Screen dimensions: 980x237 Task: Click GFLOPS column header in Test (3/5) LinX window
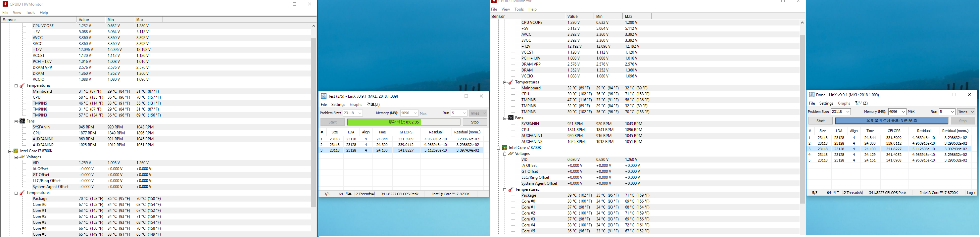(406, 132)
